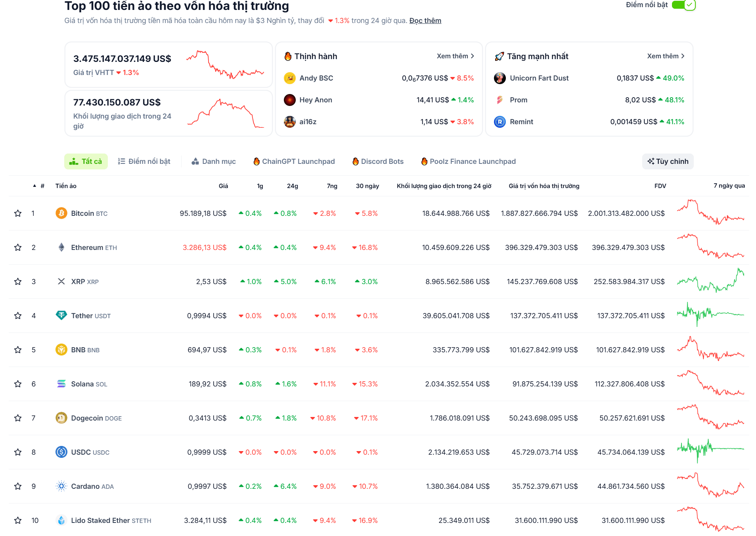
Task: Click the Hey Anon avatar icon
Action: point(290,100)
